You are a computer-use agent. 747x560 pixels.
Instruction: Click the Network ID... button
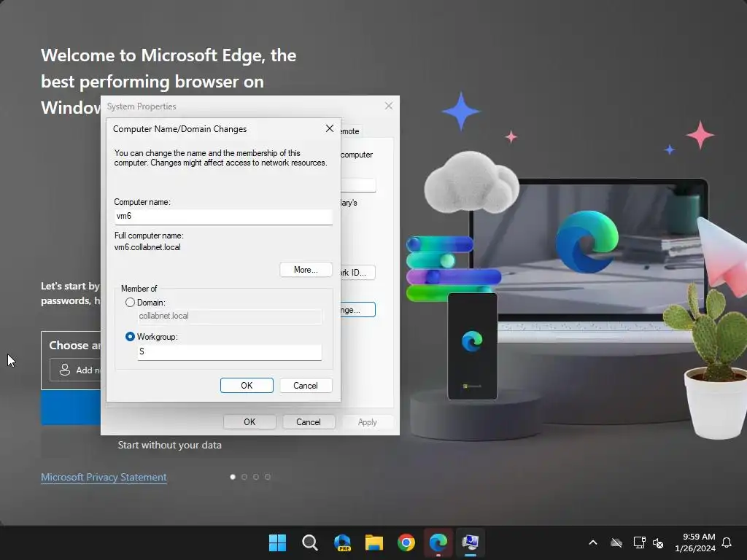358,273
